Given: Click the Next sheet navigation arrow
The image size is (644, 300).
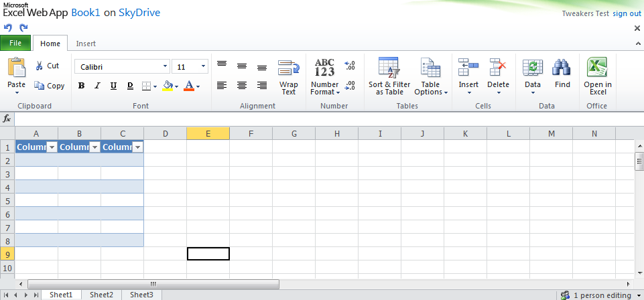Looking at the screenshot, I should [26, 295].
